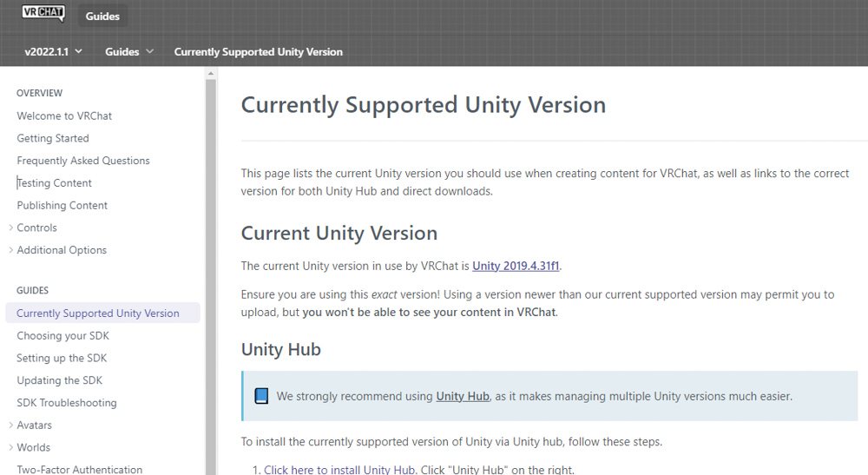Screen dimensions: 868x475
Task: Select Currently Supported Unity Version in sidebar
Action: tap(102, 313)
